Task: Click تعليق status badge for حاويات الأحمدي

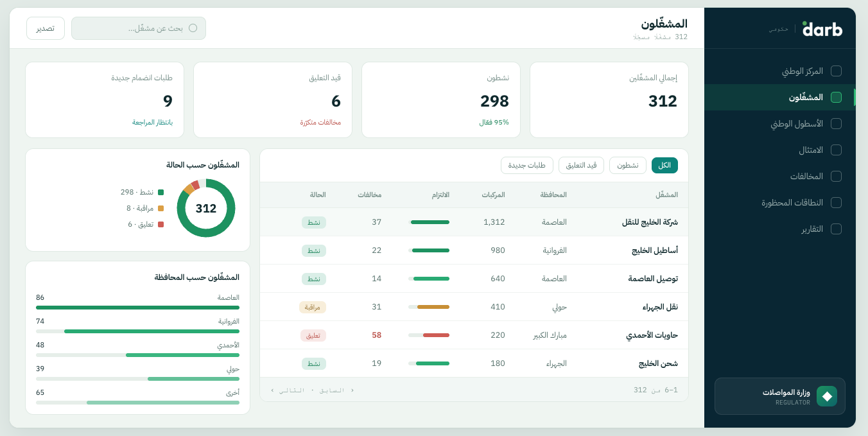Action: pyautogui.click(x=313, y=335)
